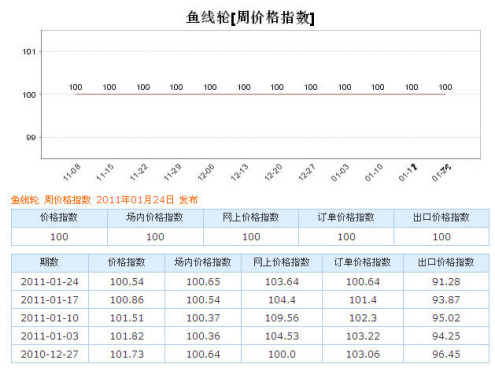The width and height of the screenshot is (495, 375).
Task: Click the x-axis date label 11-15
Action: pos(105,173)
